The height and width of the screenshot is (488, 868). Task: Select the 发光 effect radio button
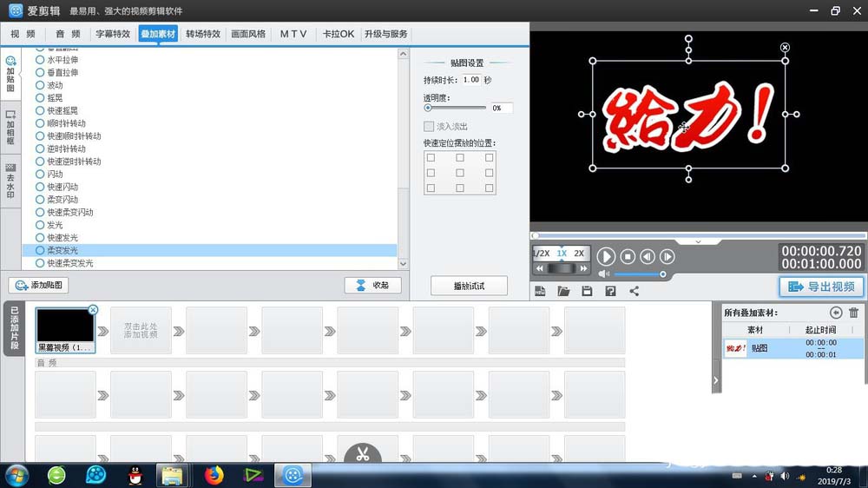40,225
